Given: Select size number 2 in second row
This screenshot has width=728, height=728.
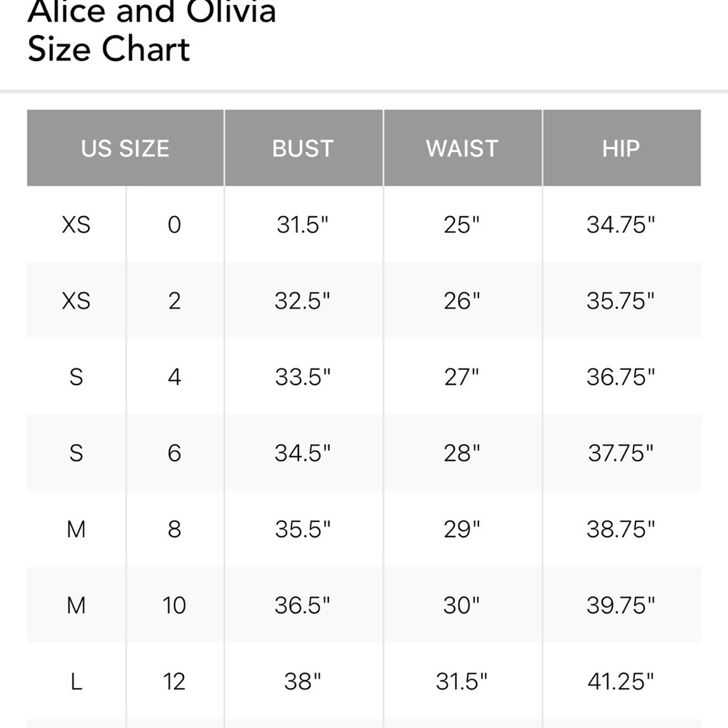Looking at the screenshot, I should coord(175,301).
